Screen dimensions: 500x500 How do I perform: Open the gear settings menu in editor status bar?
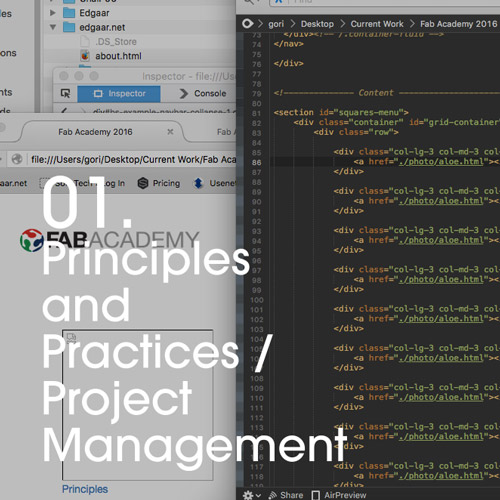(252, 495)
